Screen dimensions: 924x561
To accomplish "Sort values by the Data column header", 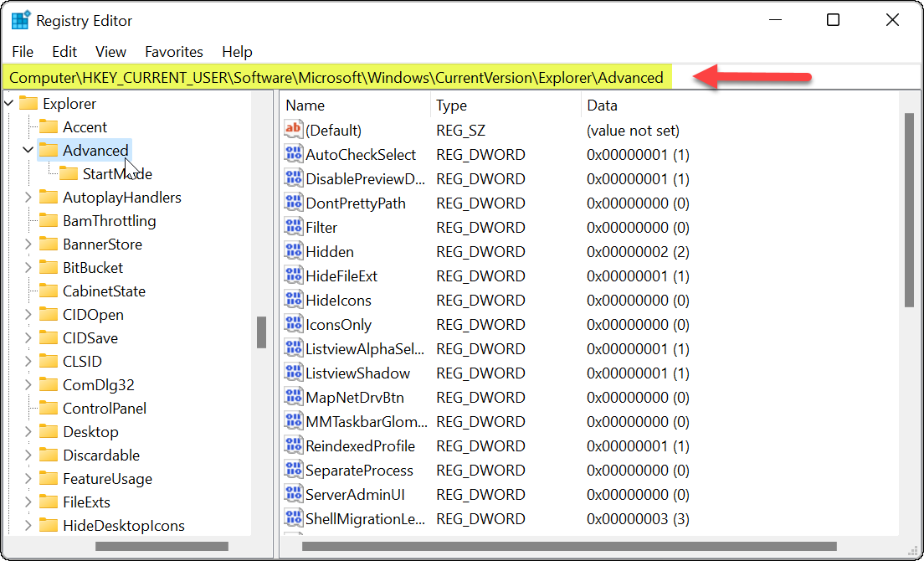I will (x=740, y=106).
